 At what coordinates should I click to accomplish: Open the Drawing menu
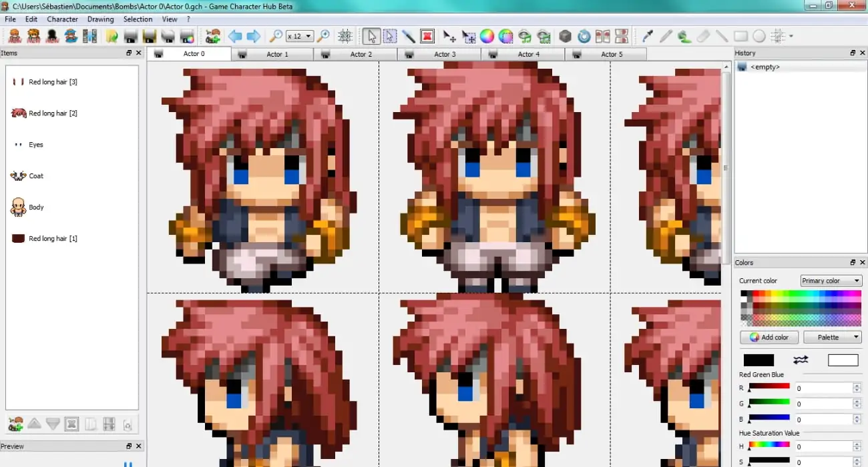[x=101, y=19]
